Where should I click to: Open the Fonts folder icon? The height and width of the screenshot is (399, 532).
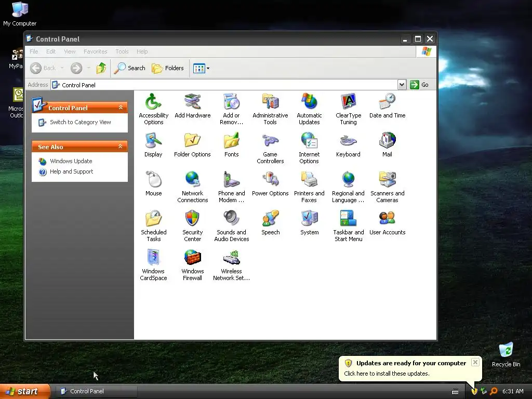[231, 144]
